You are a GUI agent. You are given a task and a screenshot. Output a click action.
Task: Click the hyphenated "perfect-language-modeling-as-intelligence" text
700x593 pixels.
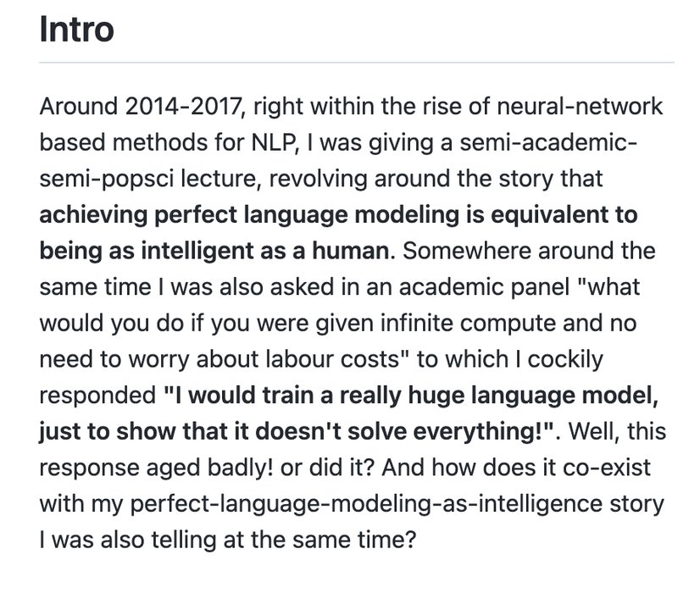[366, 504]
